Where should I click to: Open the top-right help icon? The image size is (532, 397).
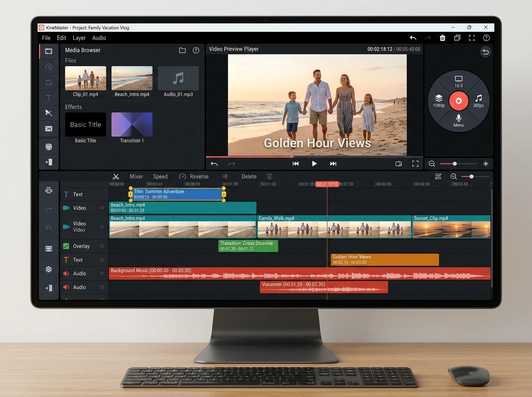pos(486,38)
